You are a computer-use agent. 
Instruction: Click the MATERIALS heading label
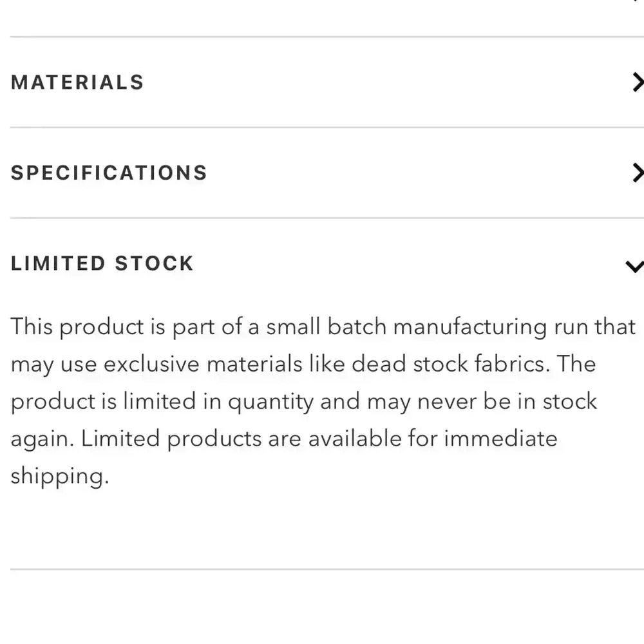coord(77,82)
